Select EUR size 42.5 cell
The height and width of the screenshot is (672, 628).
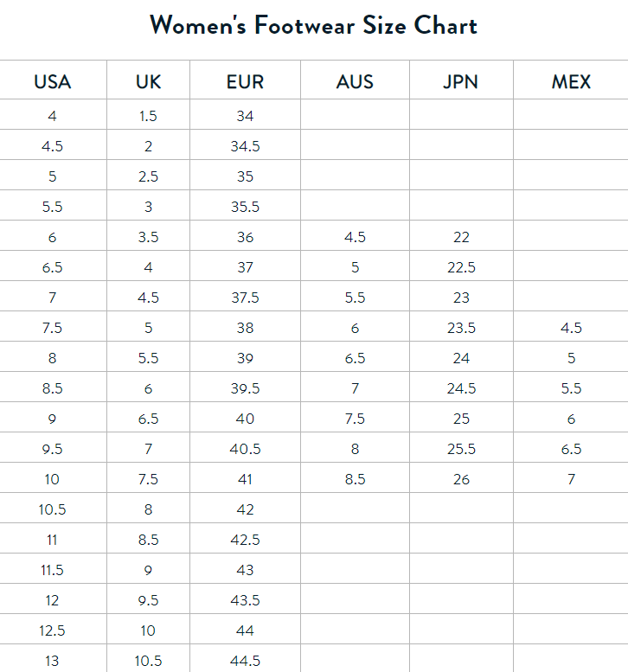tap(245, 540)
